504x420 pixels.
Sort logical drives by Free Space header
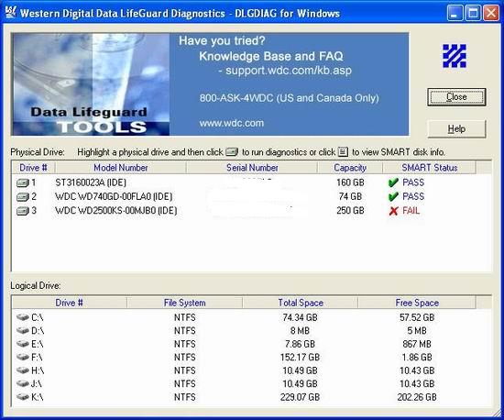[x=417, y=303]
